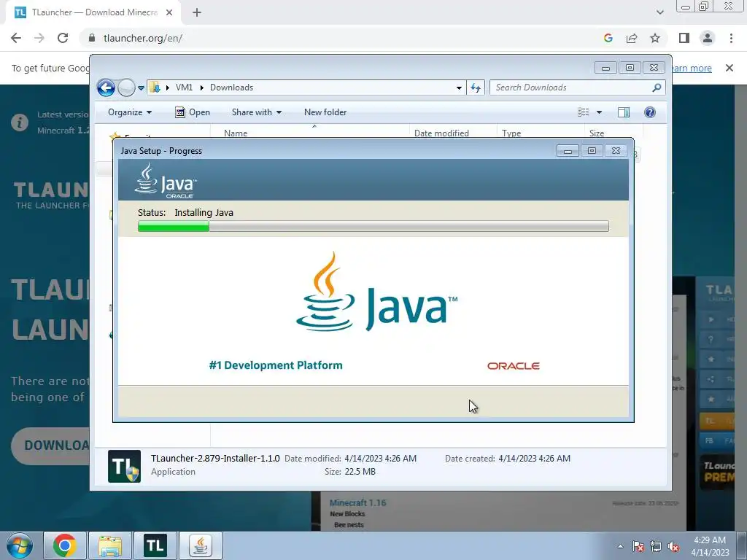Sort by Type column header
The width and height of the screenshot is (747, 560).
click(541, 133)
